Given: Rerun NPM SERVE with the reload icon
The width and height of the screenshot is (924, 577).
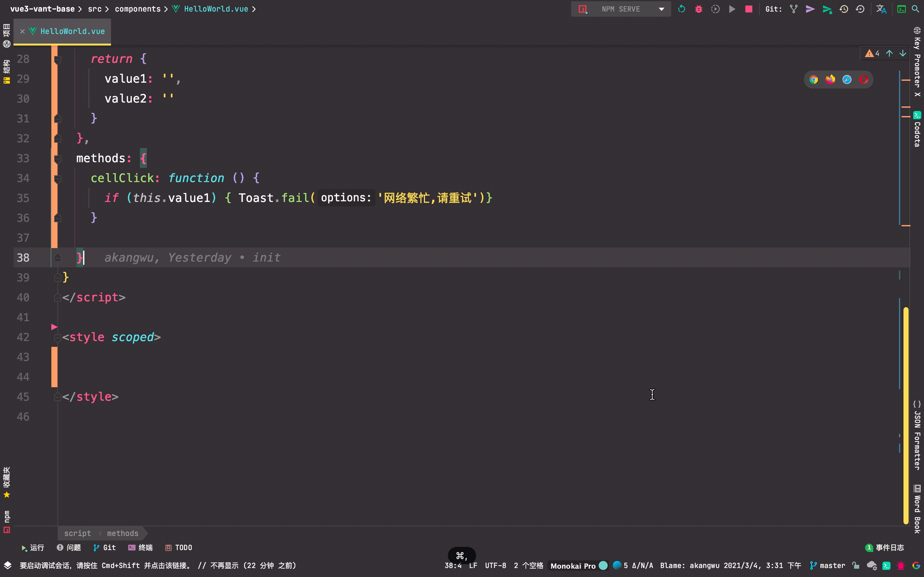Looking at the screenshot, I should pyautogui.click(x=681, y=9).
